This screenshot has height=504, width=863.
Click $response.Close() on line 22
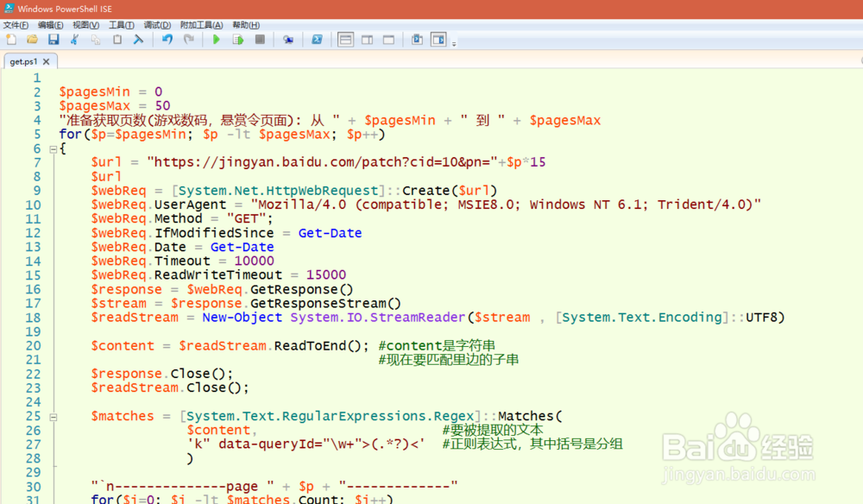162,375
